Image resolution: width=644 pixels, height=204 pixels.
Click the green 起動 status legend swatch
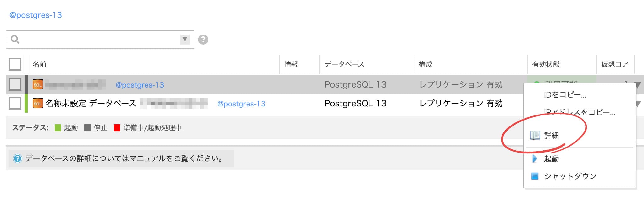tap(58, 128)
